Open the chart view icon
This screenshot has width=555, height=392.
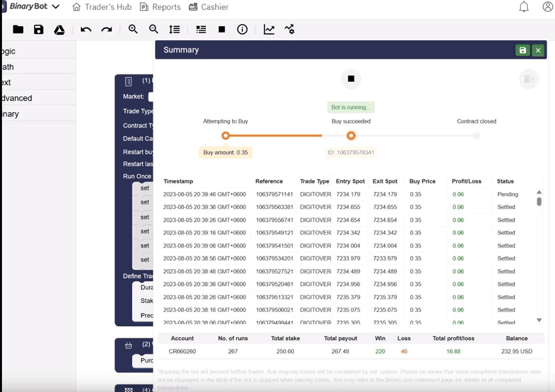point(269,29)
